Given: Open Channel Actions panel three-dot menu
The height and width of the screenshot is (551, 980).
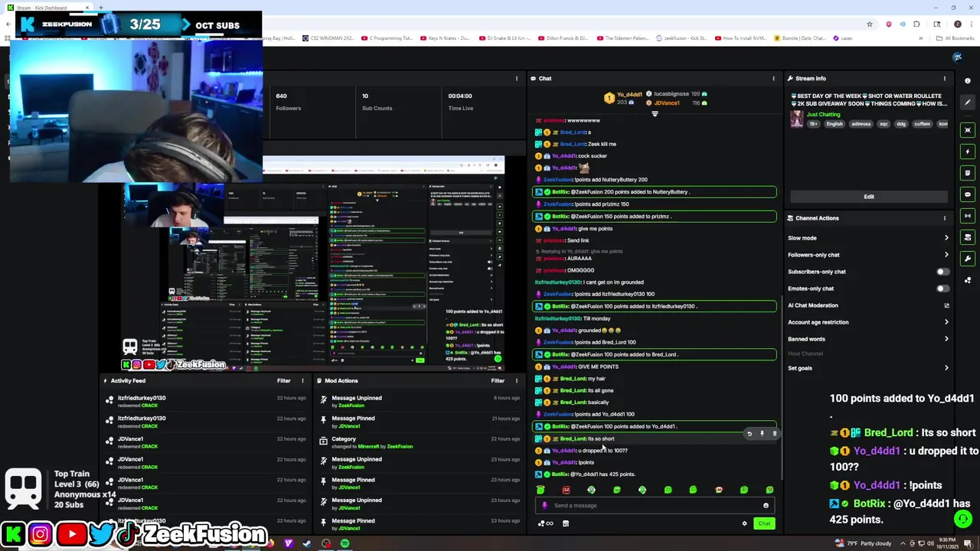Looking at the screenshot, I should pyautogui.click(x=944, y=218).
